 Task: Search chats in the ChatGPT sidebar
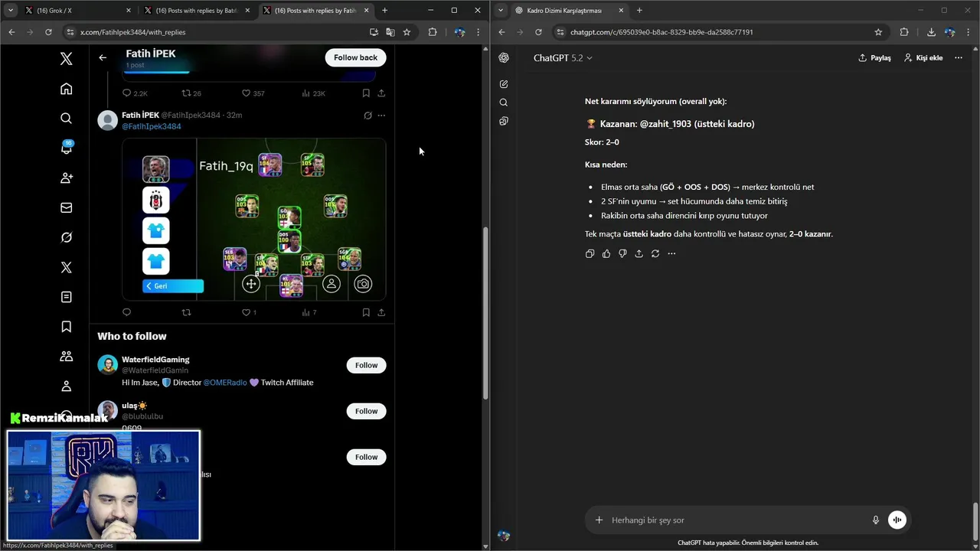(x=504, y=103)
